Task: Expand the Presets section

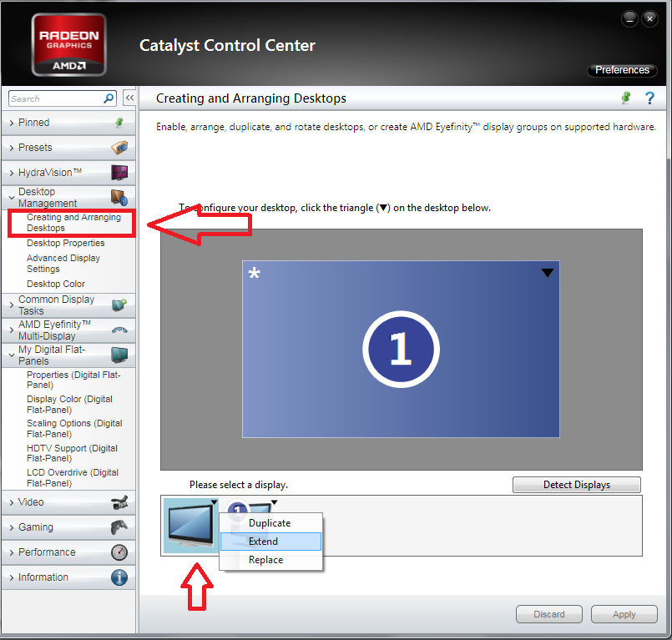Action: [12, 148]
